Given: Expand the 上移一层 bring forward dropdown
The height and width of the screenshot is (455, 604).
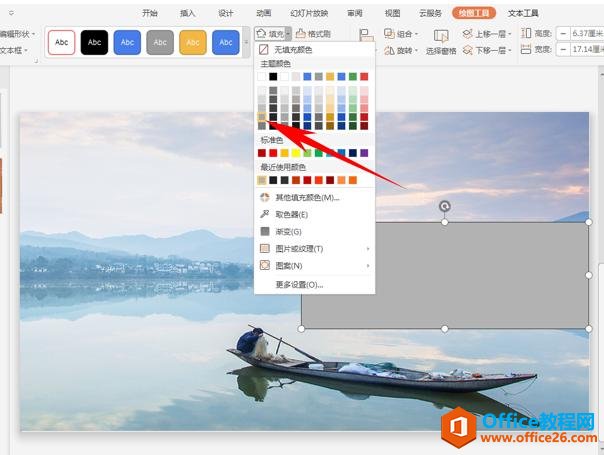Looking at the screenshot, I should click(512, 34).
